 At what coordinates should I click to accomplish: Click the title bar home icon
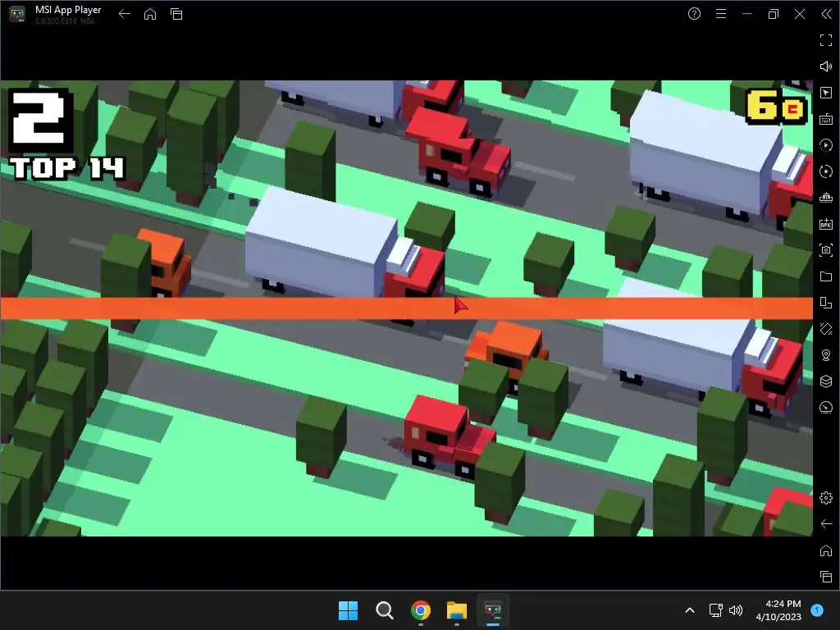tap(150, 14)
